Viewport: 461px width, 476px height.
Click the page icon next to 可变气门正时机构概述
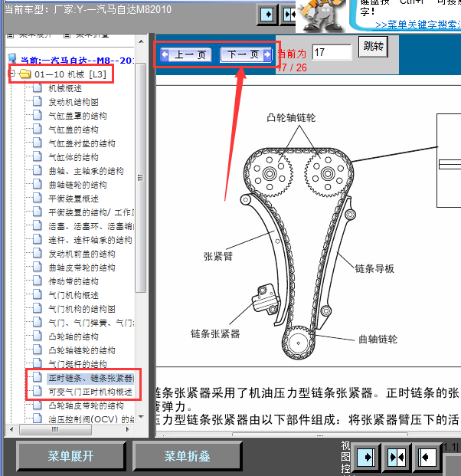point(38,392)
